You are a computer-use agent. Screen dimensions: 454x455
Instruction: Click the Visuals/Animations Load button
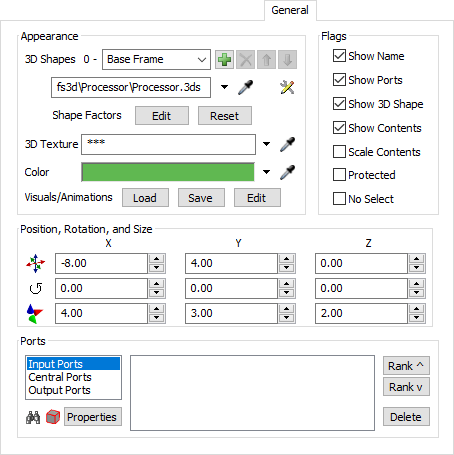pyautogui.click(x=145, y=198)
